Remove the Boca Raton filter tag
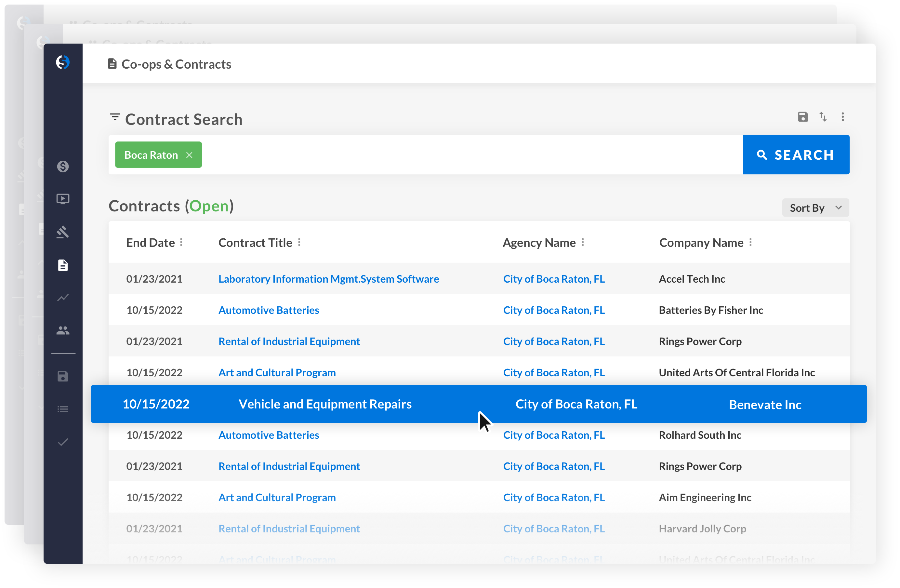 pos(190,155)
